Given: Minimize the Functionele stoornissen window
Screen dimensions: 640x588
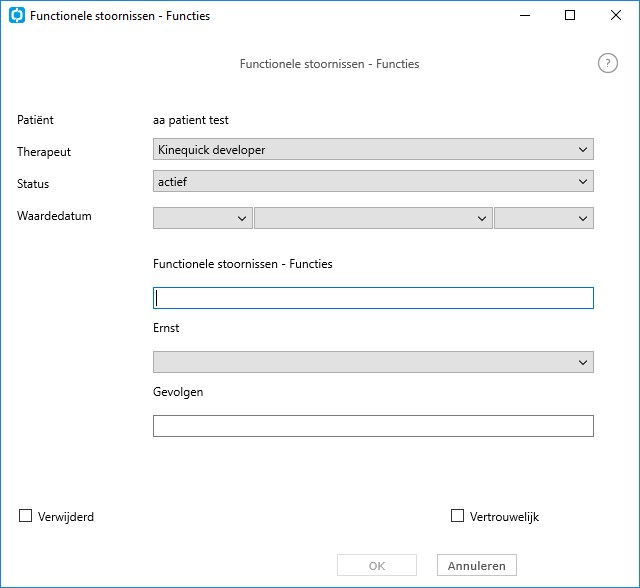Looking at the screenshot, I should pyautogui.click(x=525, y=16).
